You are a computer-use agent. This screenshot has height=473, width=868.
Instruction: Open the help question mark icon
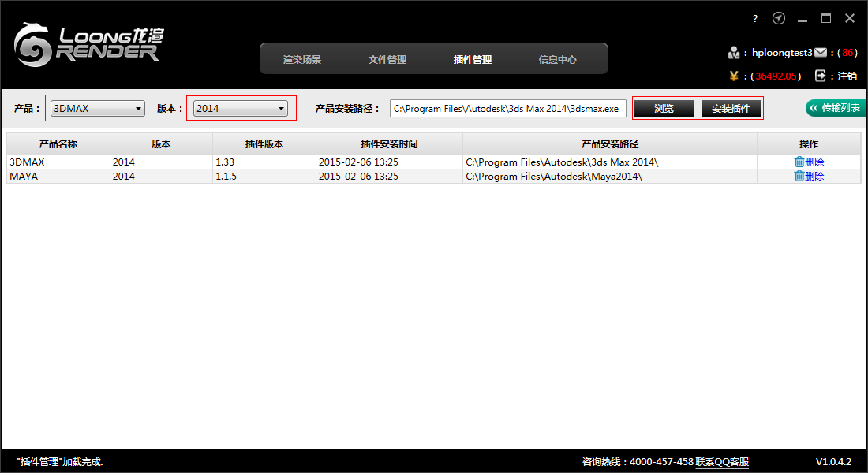click(x=755, y=19)
